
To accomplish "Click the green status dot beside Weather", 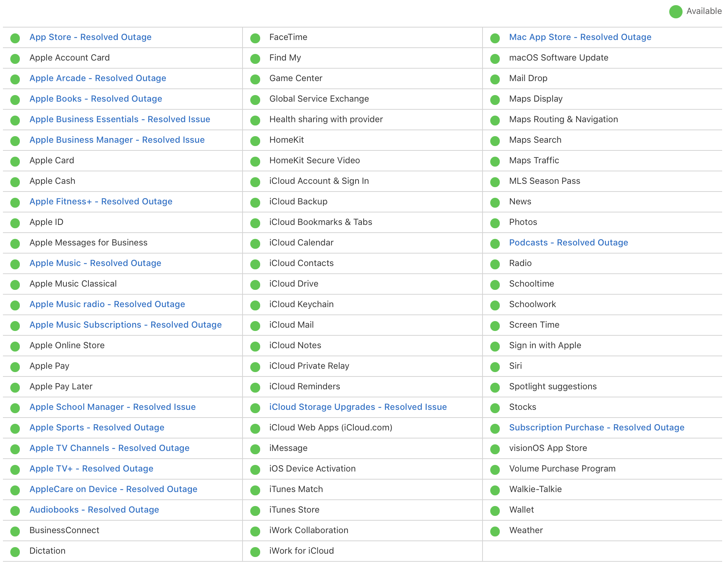I will [495, 531].
